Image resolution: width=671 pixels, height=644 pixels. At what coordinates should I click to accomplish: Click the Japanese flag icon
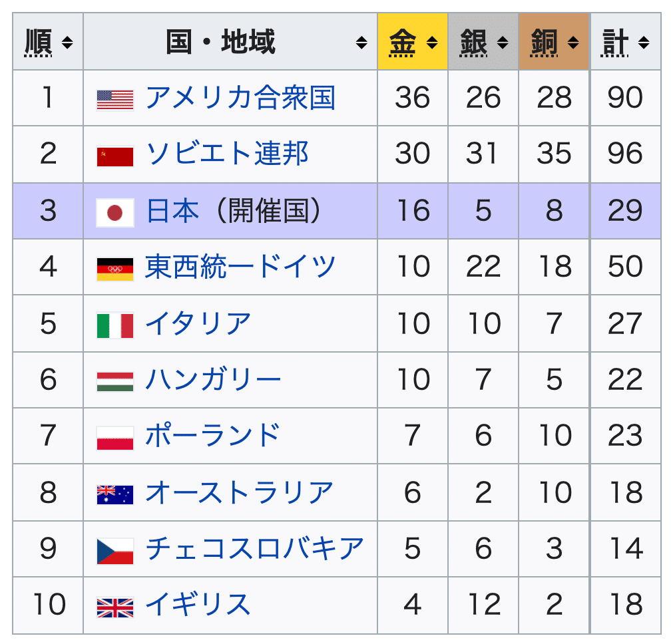point(115,210)
